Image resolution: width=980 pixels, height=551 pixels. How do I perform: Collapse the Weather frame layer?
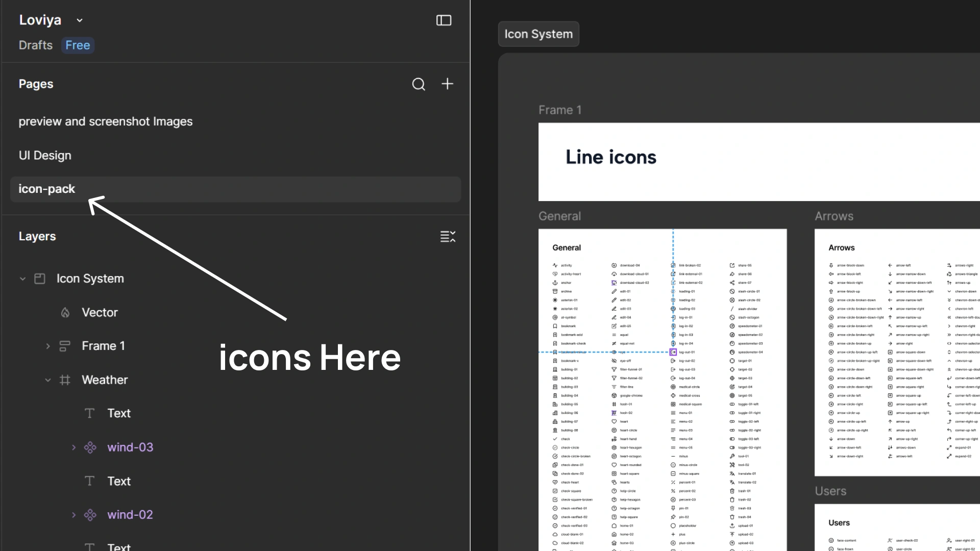tap(48, 380)
